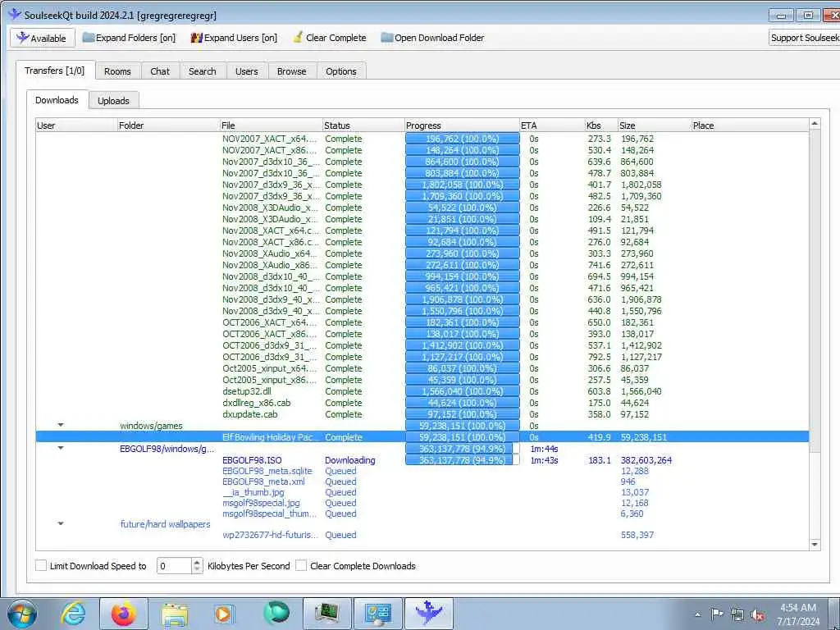
Task: Click the users icon beside Expand Users
Action: point(197,38)
